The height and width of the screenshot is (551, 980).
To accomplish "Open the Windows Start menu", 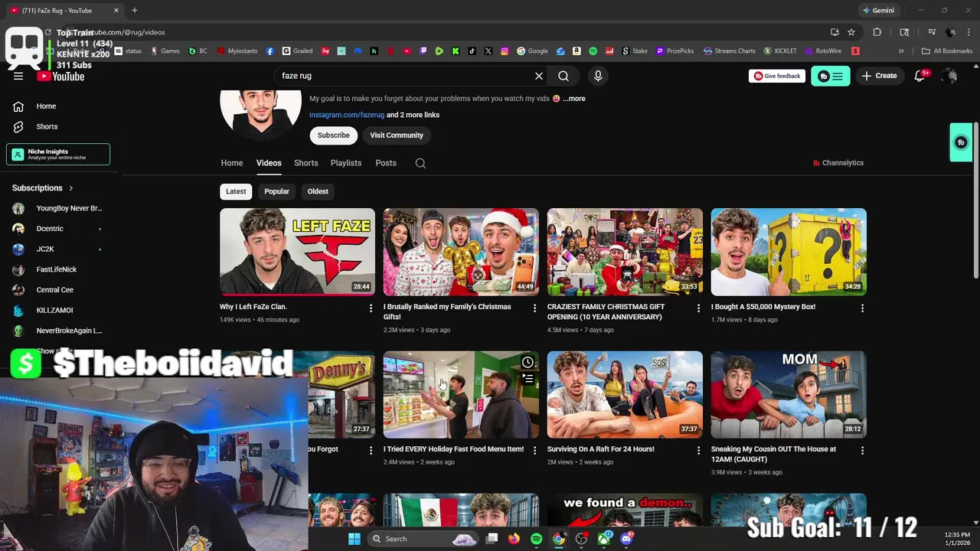I will pos(354,539).
